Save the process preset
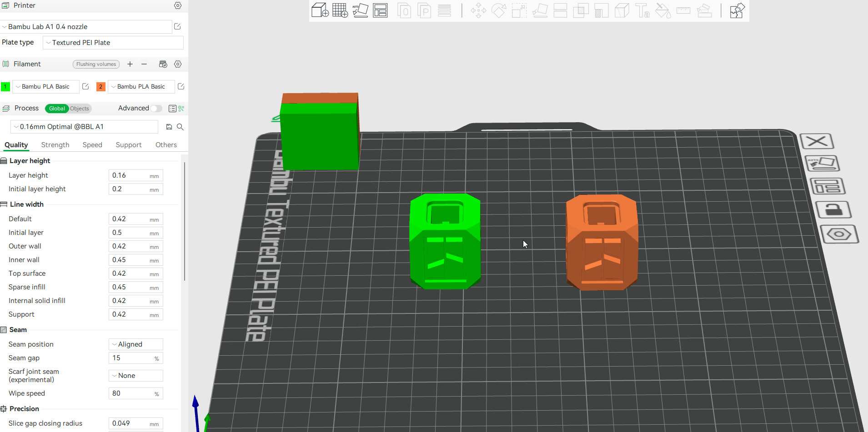The height and width of the screenshot is (432, 868). click(x=169, y=127)
